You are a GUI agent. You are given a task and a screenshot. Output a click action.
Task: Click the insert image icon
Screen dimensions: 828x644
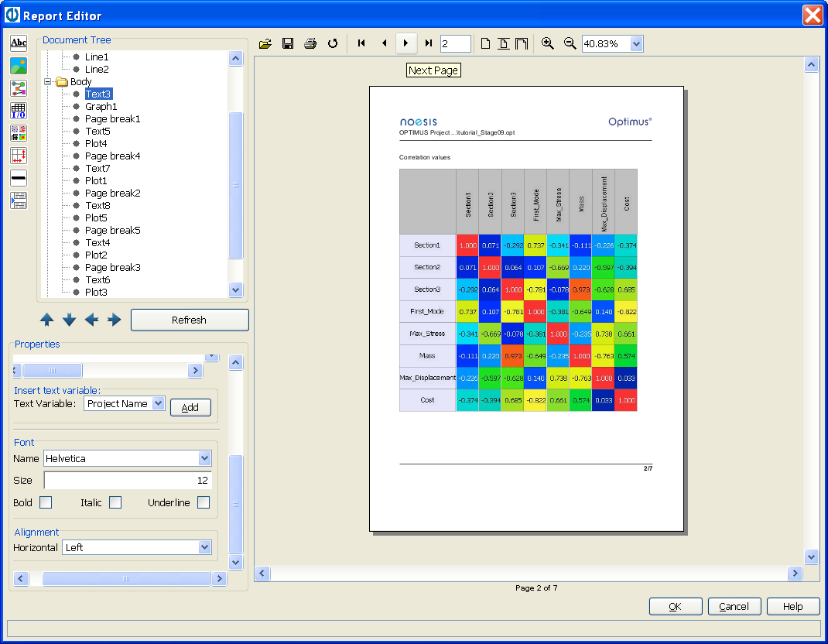19,66
